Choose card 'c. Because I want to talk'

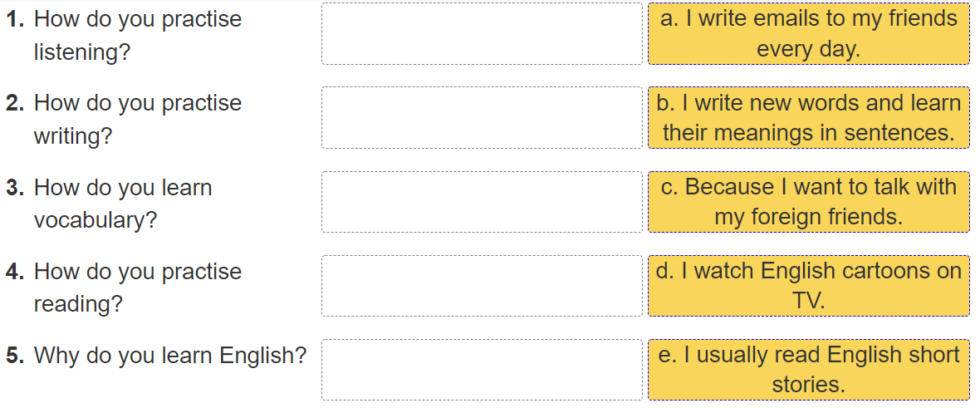[808, 202]
